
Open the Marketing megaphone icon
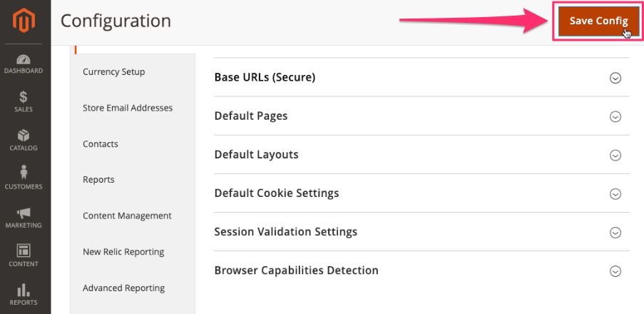[x=24, y=213]
